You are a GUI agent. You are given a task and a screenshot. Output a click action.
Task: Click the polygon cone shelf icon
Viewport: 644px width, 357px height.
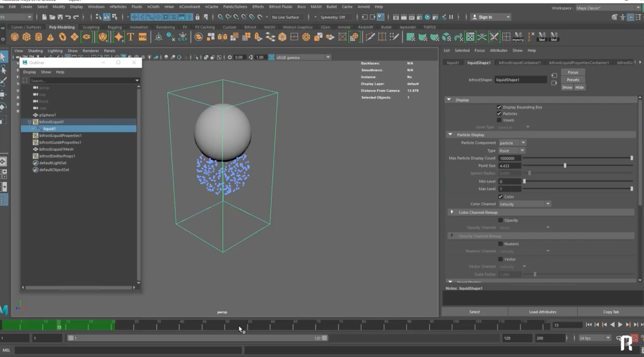[x=50, y=37]
